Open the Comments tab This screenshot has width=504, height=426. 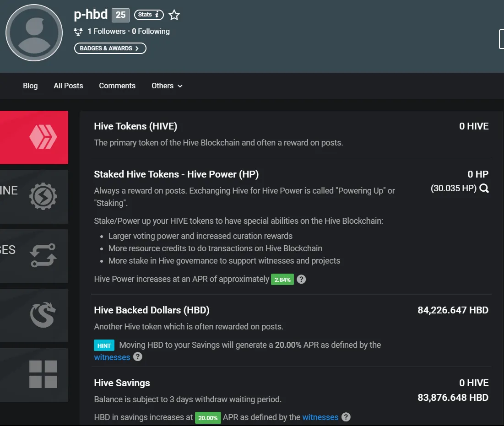click(x=117, y=86)
